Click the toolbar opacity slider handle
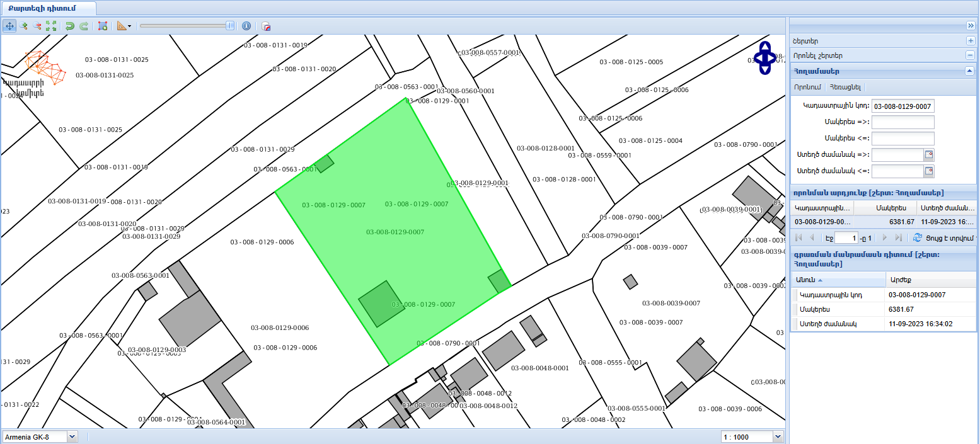Viewport: 980px width, 444px height. coord(231,26)
